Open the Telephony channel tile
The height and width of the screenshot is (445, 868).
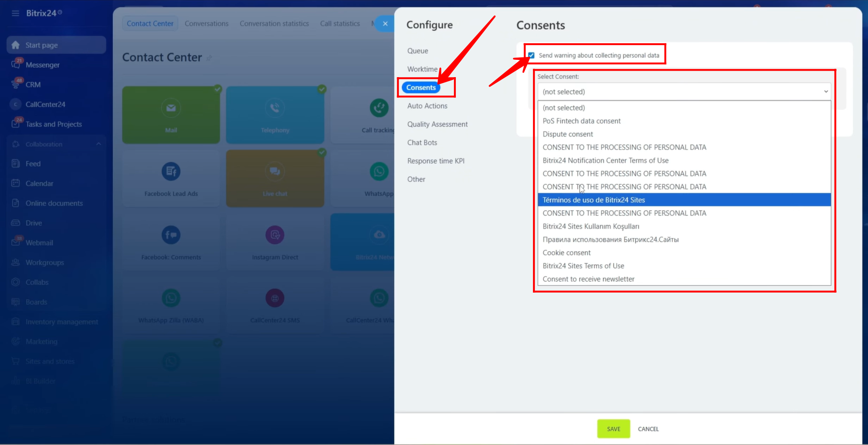[275, 115]
